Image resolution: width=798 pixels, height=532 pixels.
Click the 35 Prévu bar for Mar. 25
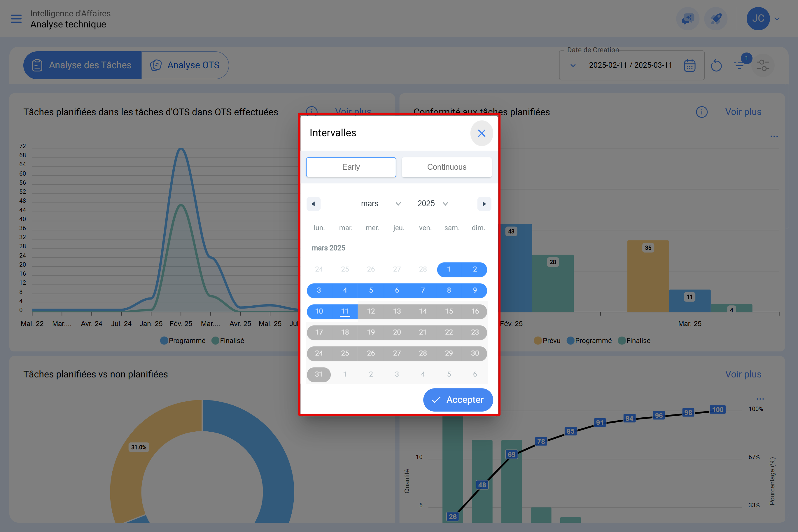pos(648,276)
